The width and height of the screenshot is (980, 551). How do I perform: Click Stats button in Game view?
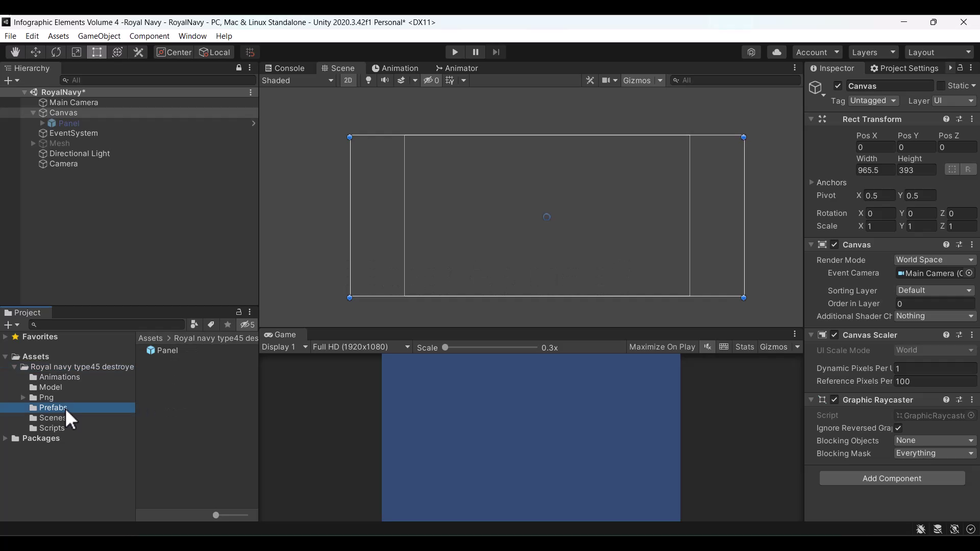pyautogui.click(x=745, y=347)
